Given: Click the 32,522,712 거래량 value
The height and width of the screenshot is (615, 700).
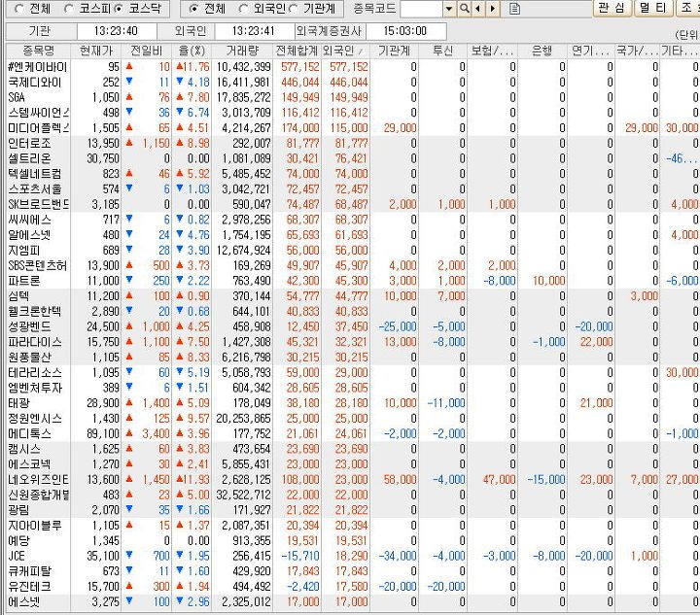Looking at the screenshot, I should click(243, 495).
